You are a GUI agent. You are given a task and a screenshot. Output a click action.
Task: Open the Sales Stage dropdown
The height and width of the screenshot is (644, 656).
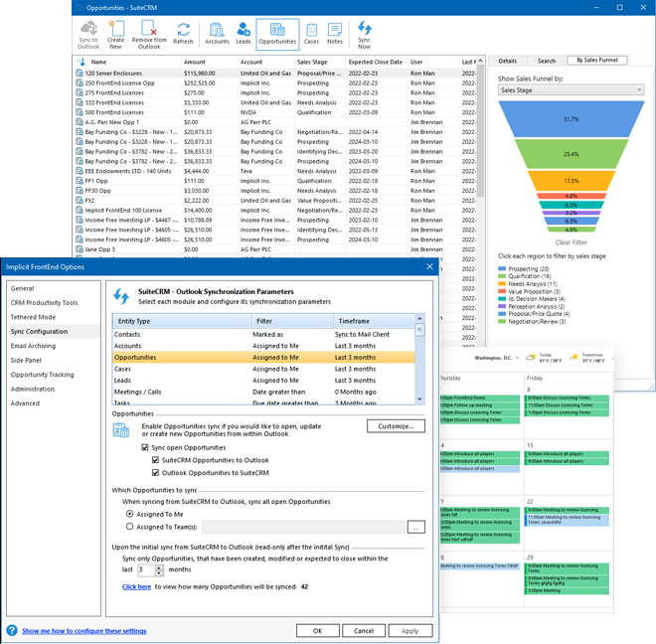pos(571,90)
